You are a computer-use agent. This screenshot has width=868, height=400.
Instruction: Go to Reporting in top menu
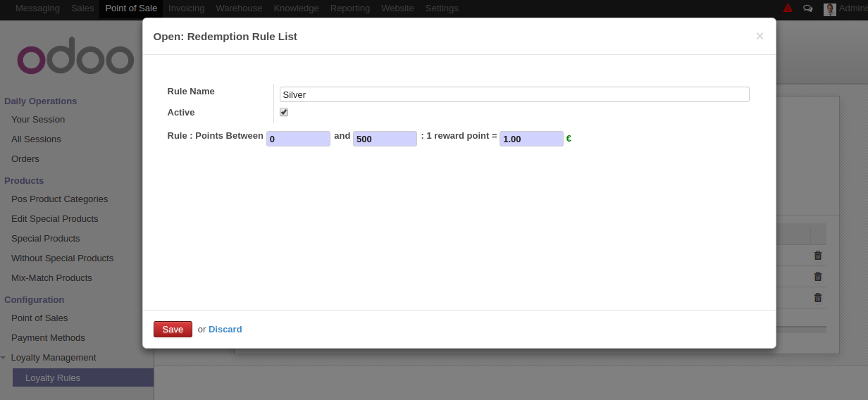[350, 8]
